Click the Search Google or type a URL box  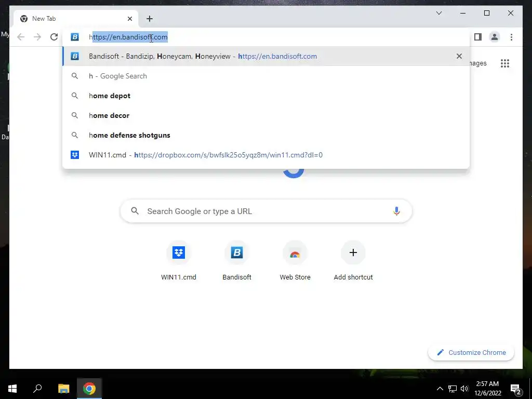click(x=266, y=211)
